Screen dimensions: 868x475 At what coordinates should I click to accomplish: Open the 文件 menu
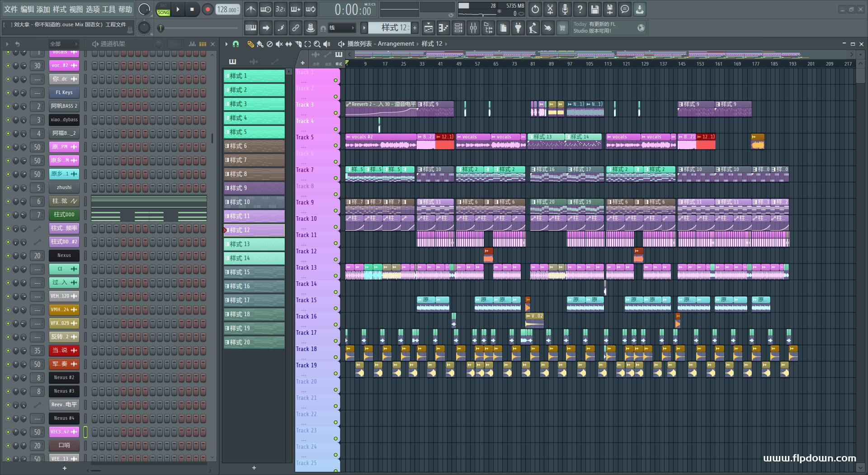click(x=11, y=9)
